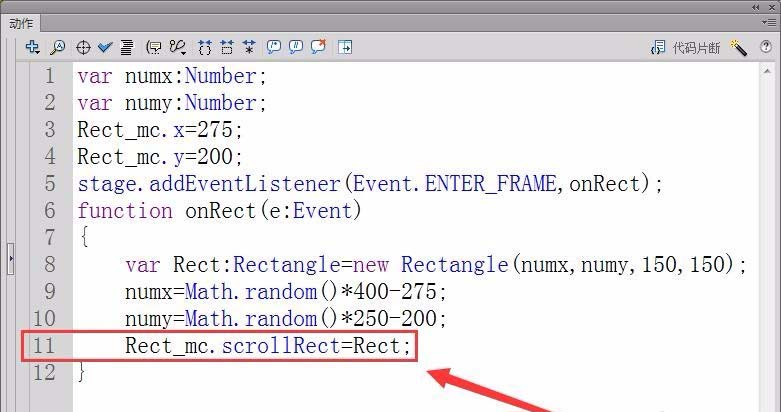Click the code snippets icon
This screenshot has width=781, height=412.
658,48
